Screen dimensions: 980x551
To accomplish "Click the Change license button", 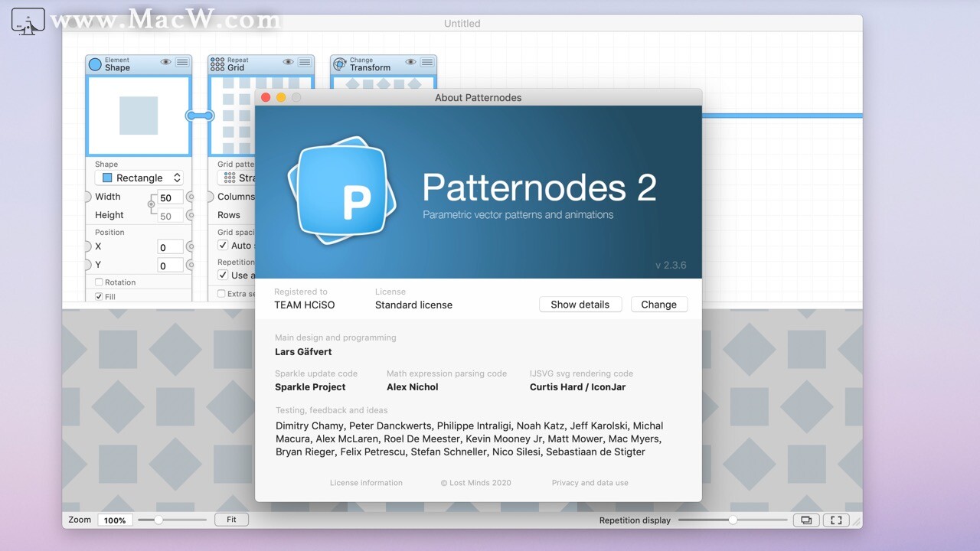I will point(659,304).
